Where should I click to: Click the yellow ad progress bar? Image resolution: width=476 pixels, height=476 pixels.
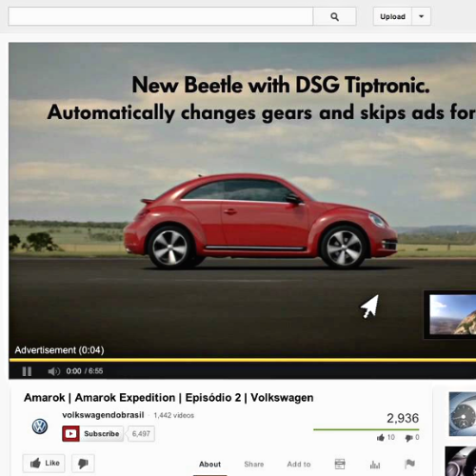[243, 360]
